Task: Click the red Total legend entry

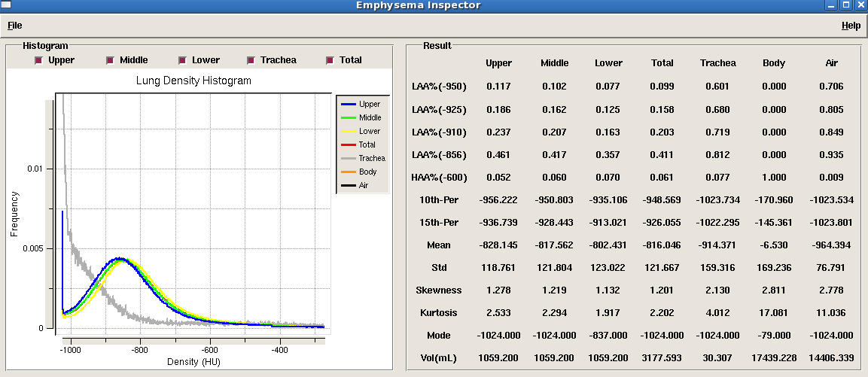Action: click(362, 145)
